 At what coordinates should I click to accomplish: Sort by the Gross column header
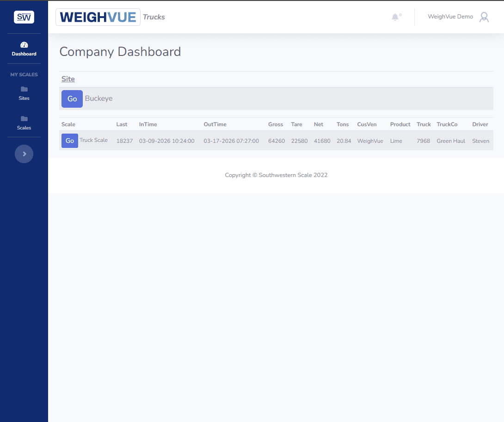[x=275, y=124]
